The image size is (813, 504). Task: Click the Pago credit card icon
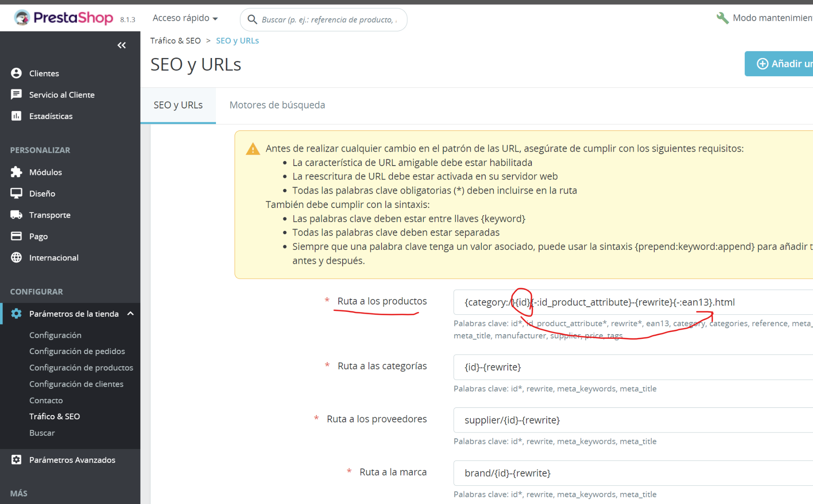coord(16,236)
